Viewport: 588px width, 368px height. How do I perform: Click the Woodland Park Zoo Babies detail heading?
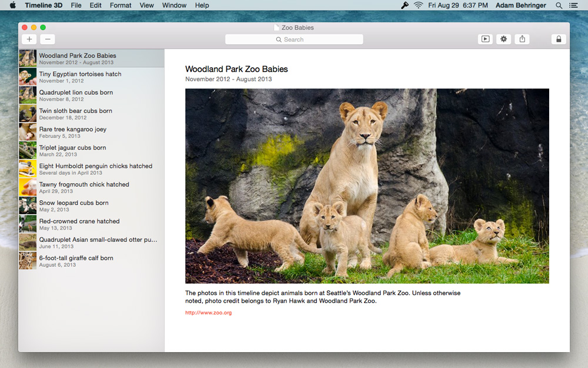pyautogui.click(x=236, y=69)
